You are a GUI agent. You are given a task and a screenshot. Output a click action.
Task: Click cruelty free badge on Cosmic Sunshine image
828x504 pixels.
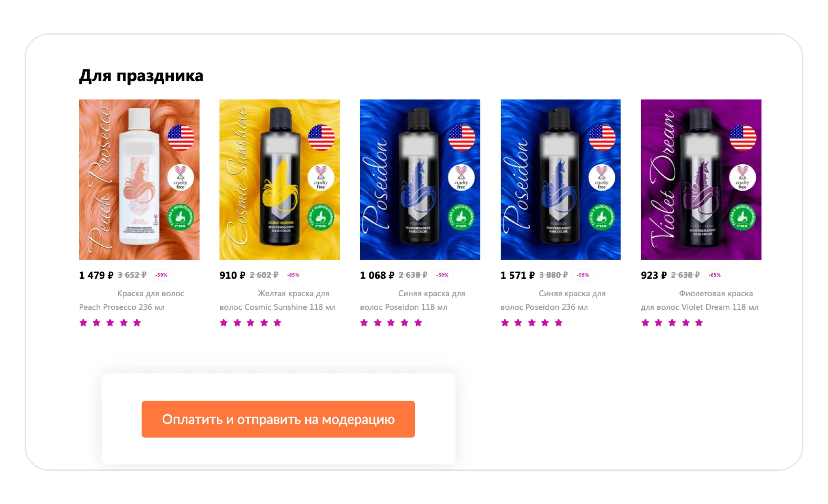pyautogui.click(x=321, y=178)
